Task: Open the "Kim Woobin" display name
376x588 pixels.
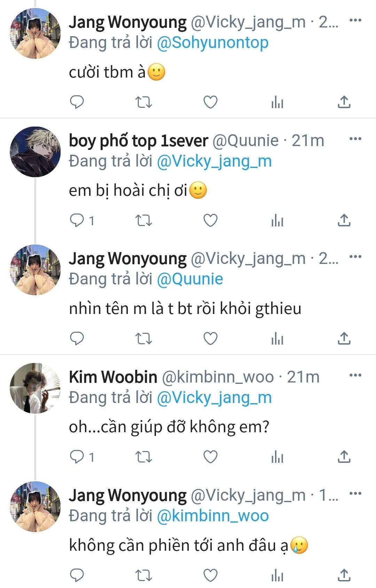Action: (x=113, y=377)
